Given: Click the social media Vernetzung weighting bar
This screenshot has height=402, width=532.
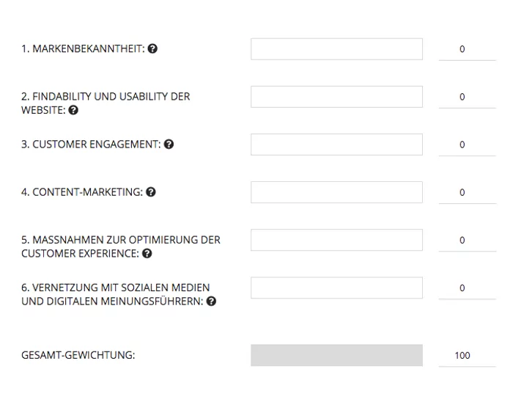Looking at the screenshot, I should pyautogui.click(x=336, y=288).
